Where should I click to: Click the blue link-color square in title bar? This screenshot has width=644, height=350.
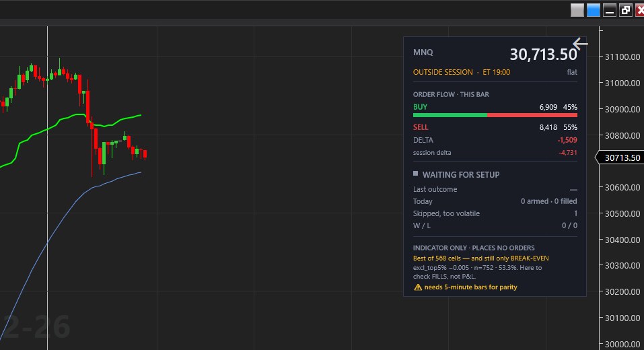point(593,10)
